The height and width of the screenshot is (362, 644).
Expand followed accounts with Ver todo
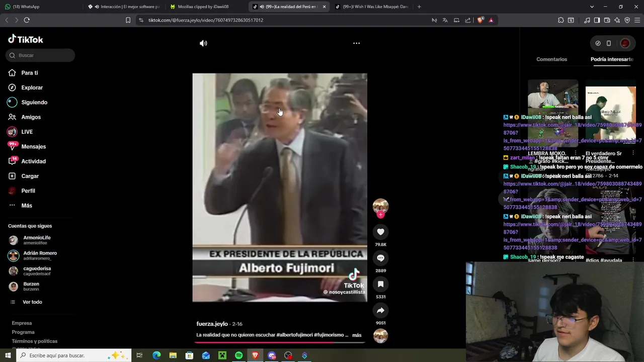[x=26, y=302]
